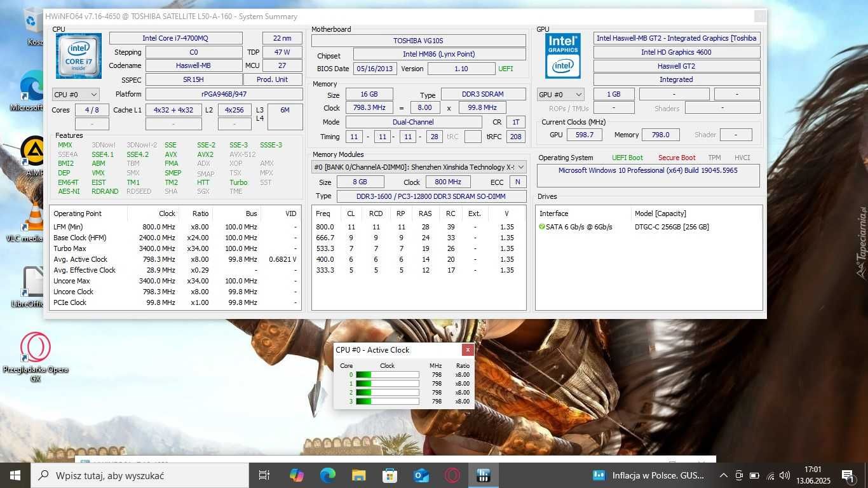Click the Intel Core i7-4700MQ name field

point(175,38)
